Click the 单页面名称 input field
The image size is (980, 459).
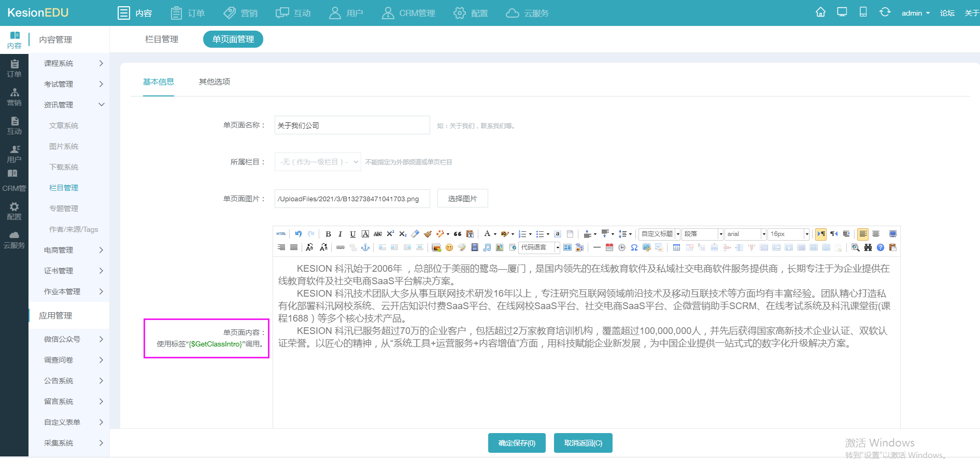click(352, 125)
